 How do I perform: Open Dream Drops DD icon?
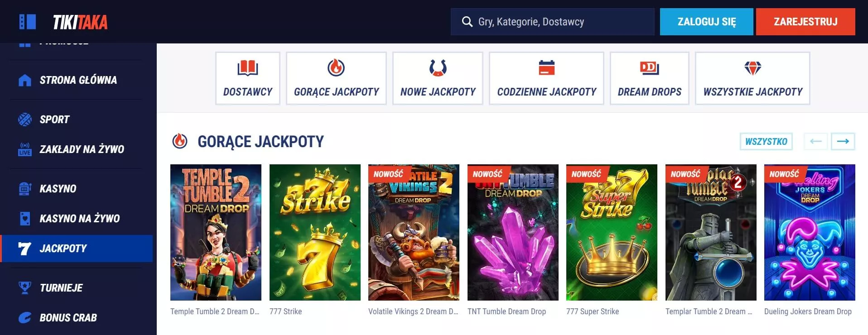[649, 68]
